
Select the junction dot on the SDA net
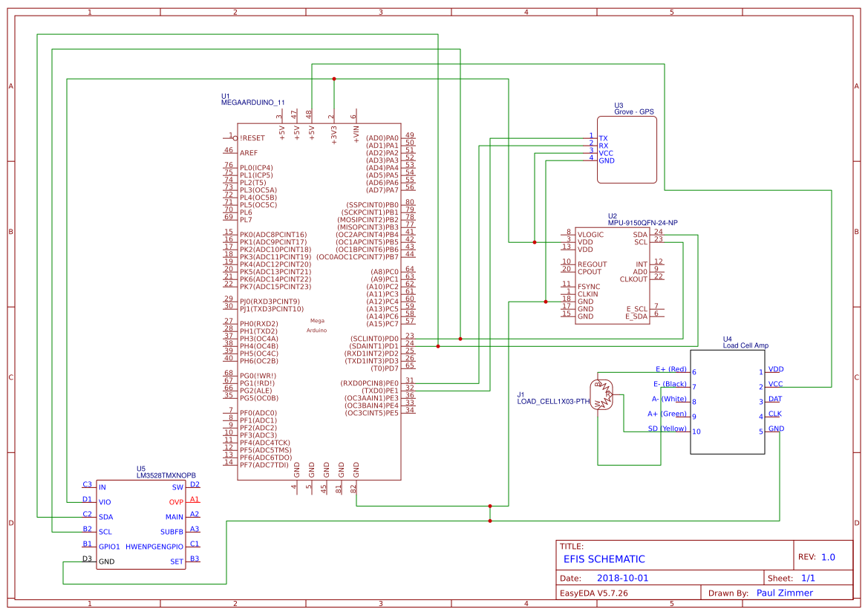pyautogui.click(x=438, y=345)
